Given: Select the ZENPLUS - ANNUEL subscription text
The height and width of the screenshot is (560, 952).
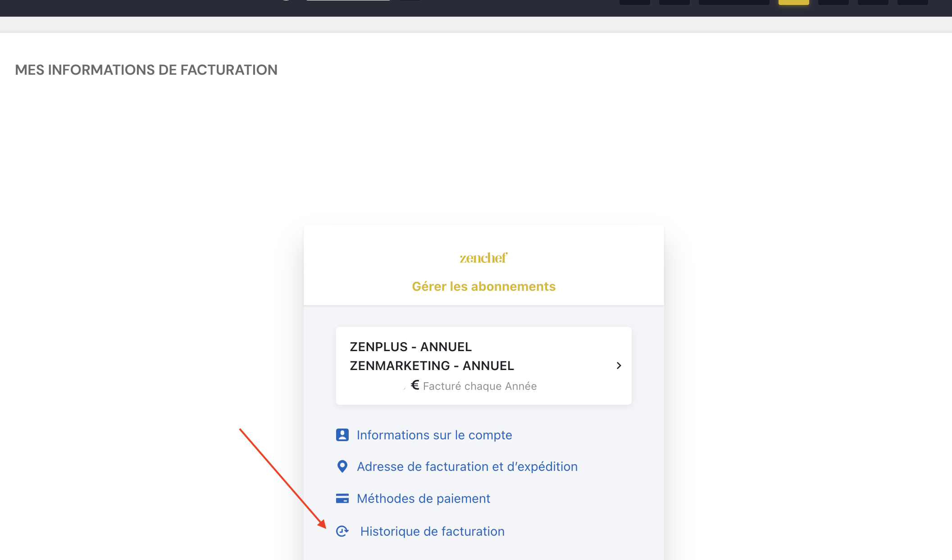Looking at the screenshot, I should click(x=411, y=347).
